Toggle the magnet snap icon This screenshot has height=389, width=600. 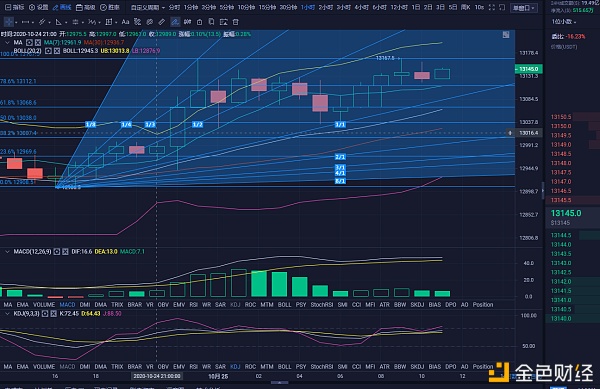[x=187, y=22]
